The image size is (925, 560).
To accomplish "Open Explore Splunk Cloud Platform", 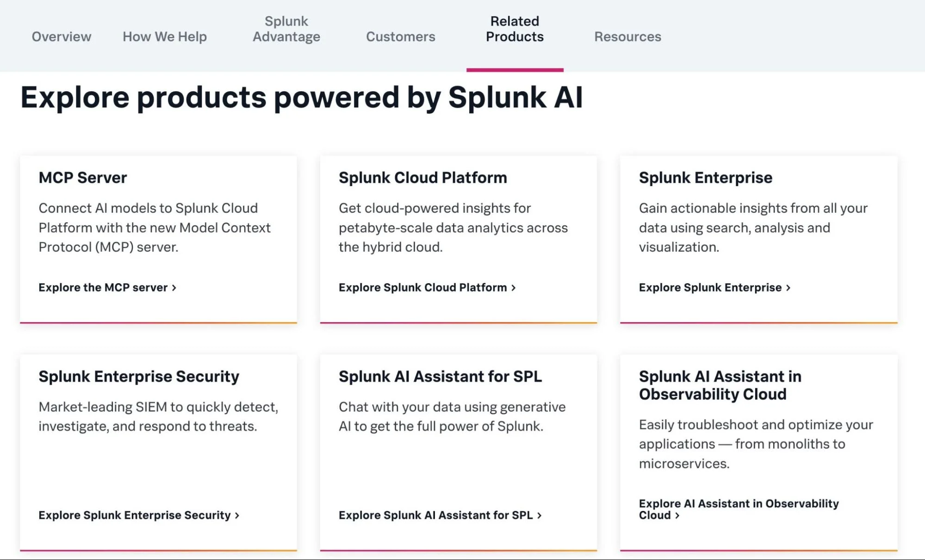I will (422, 287).
